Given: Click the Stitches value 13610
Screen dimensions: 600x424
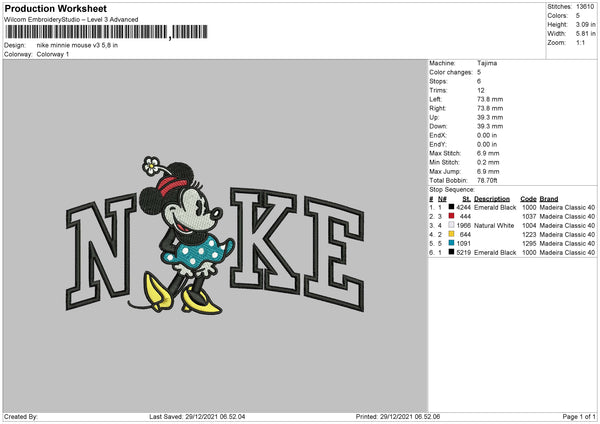Looking at the screenshot, I should tap(585, 7).
